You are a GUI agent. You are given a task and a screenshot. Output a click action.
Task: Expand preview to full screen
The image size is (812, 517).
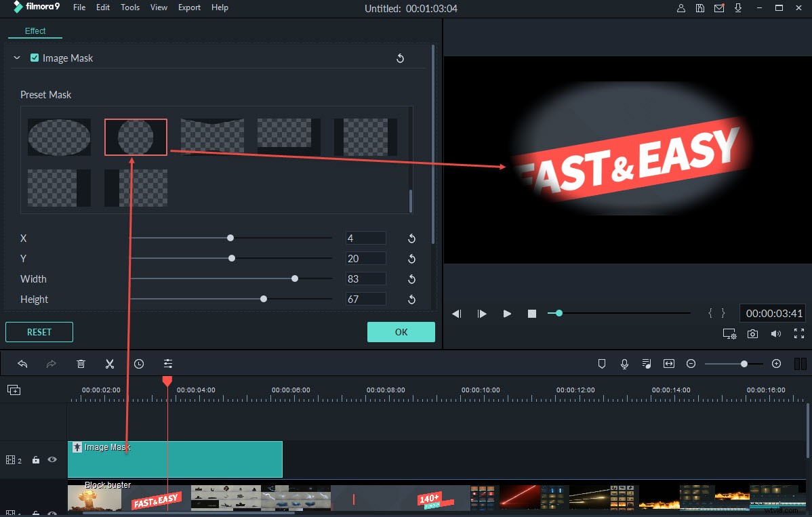click(x=798, y=333)
